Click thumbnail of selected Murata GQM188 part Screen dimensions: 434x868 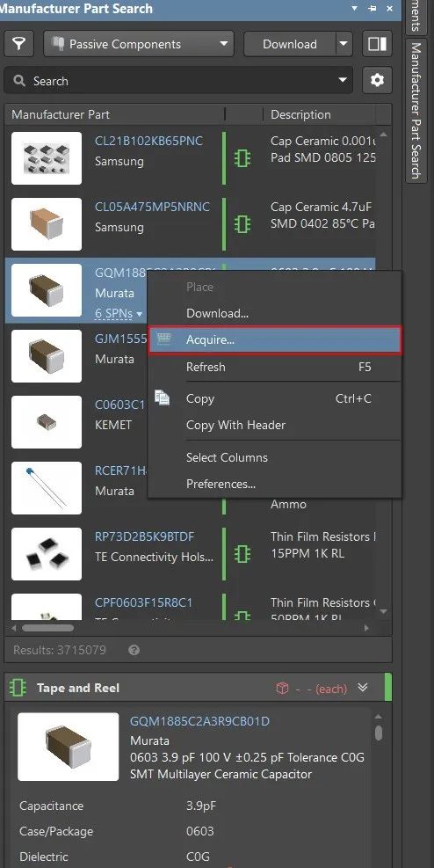click(x=47, y=290)
